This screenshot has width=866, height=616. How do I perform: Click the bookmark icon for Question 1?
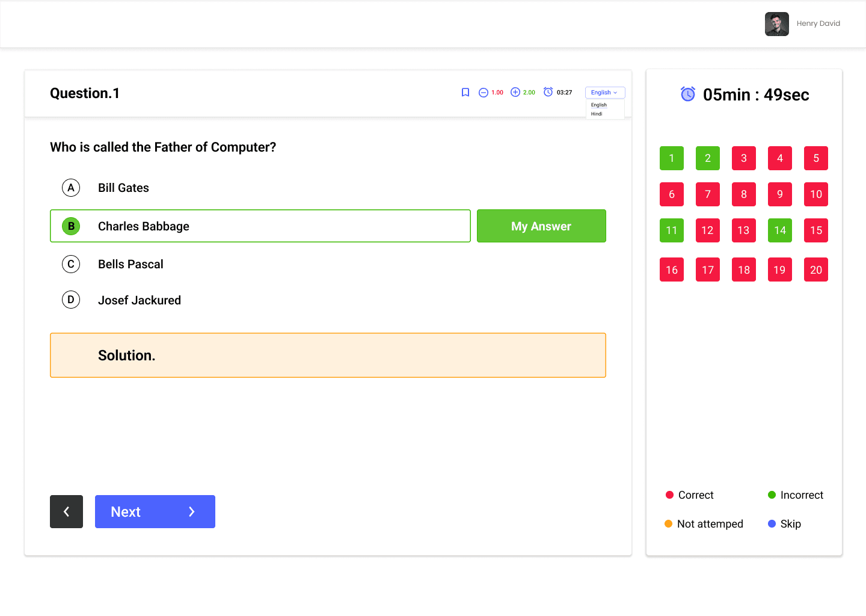[465, 93]
